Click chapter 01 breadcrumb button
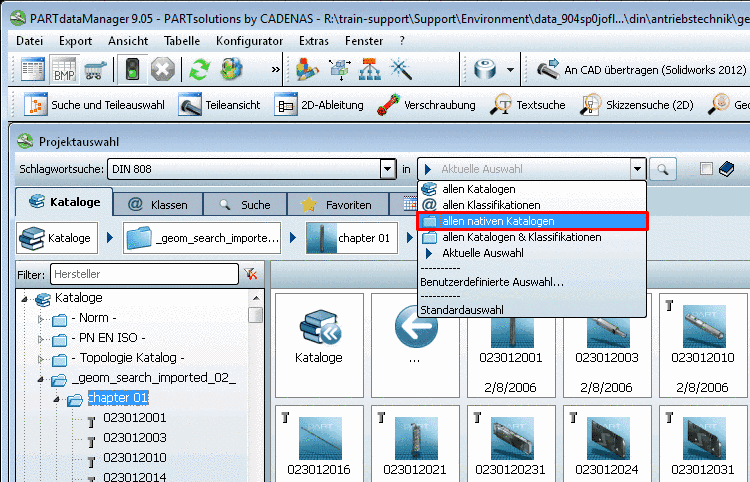Viewport: 750px width, 482px height. (352, 238)
